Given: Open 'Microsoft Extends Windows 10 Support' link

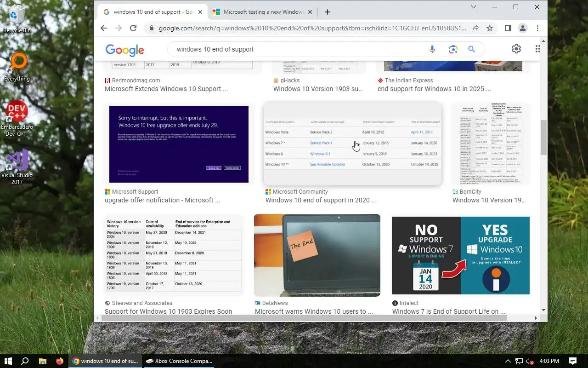Looking at the screenshot, I should pos(166,89).
